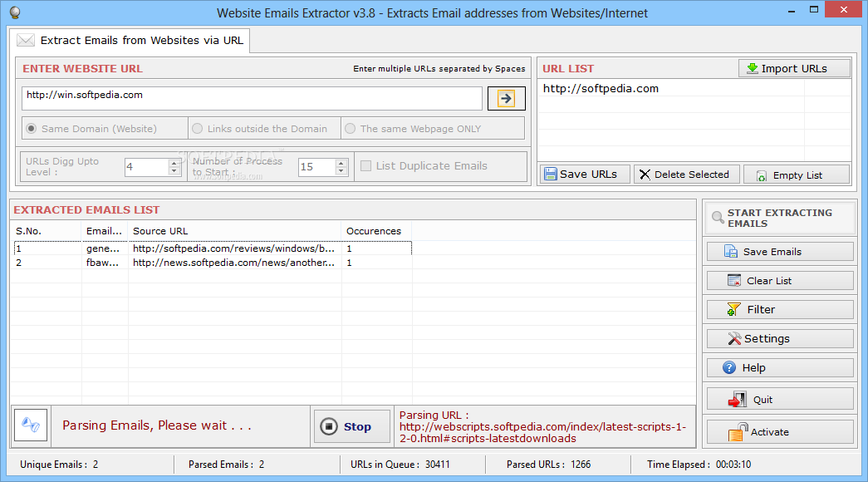Click Time Elapsed 00:03:10 status

pos(699,465)
